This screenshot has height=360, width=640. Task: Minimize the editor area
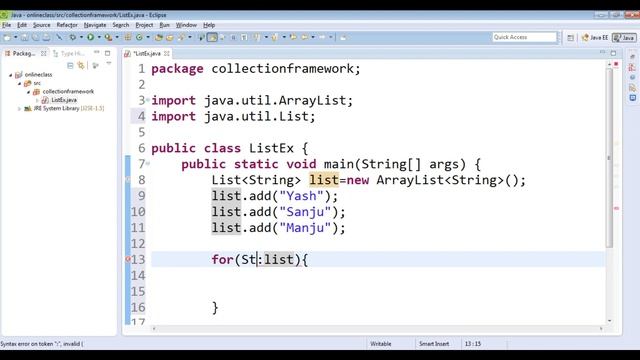(602, 52)
